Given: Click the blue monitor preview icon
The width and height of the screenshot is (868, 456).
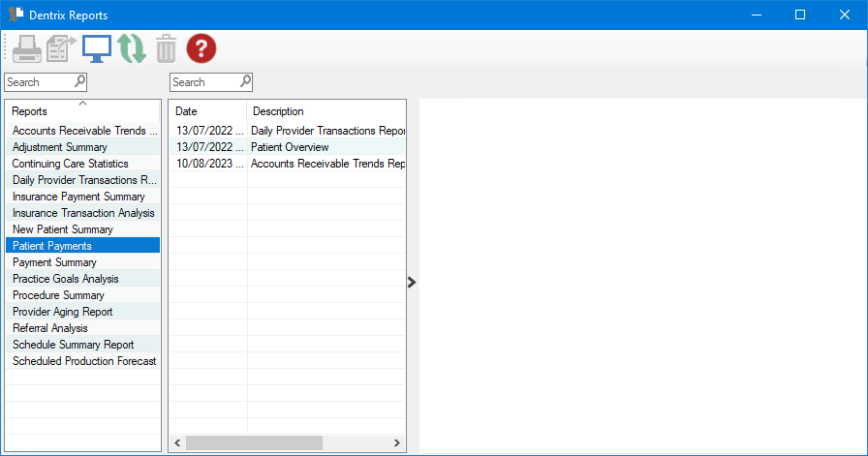Looking at the screenshot, I should tap(96, 48).
